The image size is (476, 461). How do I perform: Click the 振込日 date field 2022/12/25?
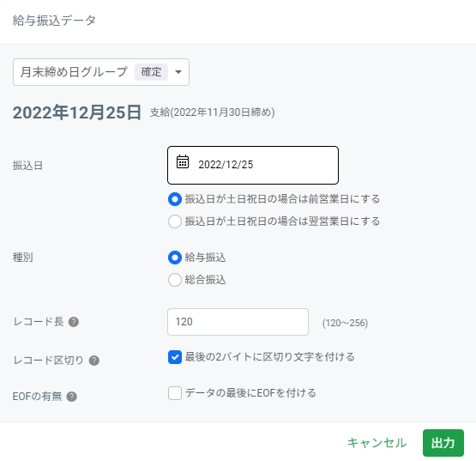point(253,166)
